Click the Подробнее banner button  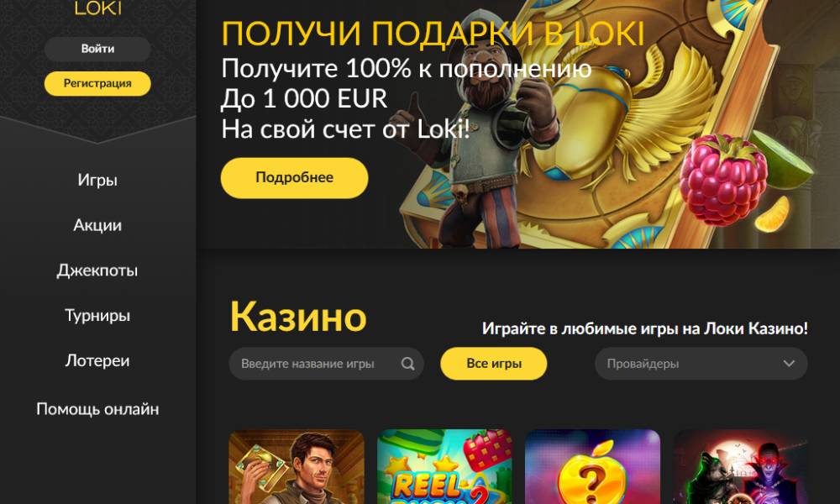294,178
